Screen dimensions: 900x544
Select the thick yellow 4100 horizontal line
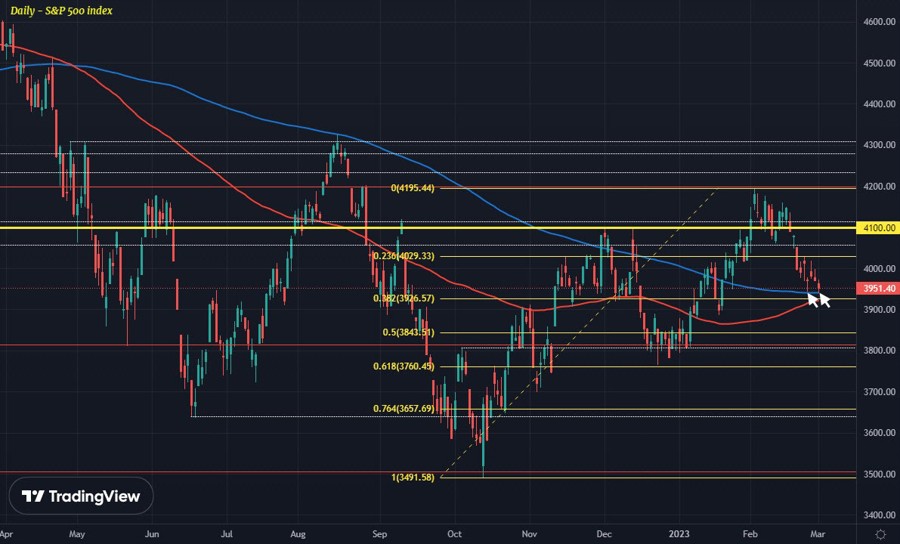(428, 228)
